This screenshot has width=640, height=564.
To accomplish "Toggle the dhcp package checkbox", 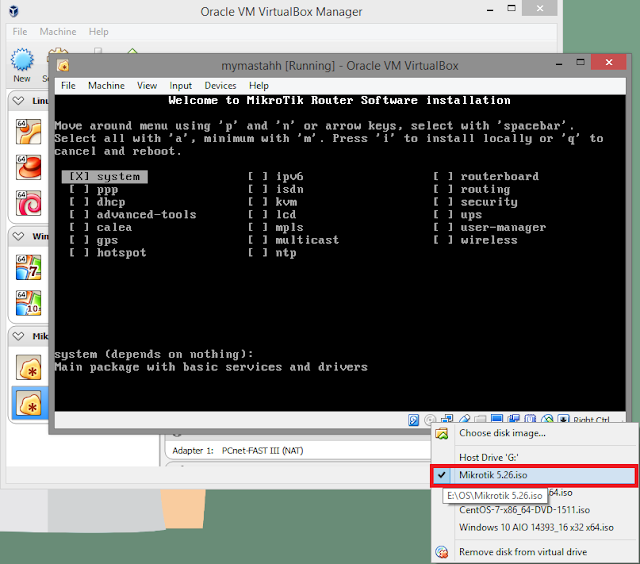I will 79,202.
